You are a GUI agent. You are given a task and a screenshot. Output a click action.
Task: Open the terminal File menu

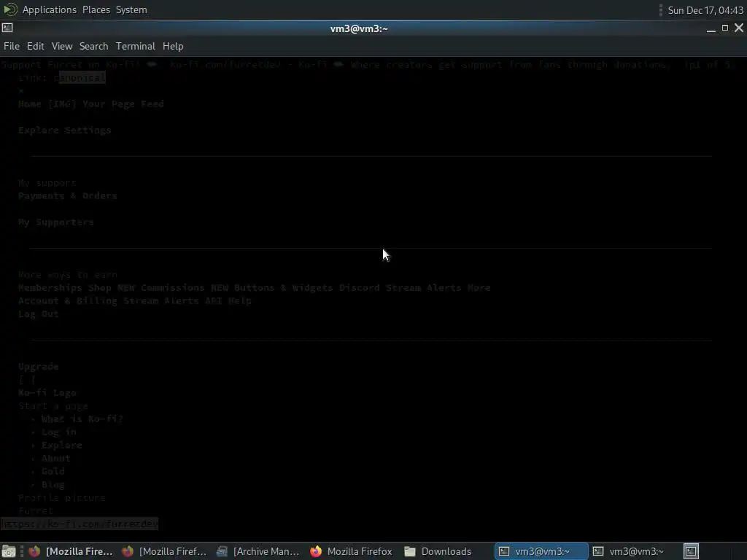tap(12, 46)
